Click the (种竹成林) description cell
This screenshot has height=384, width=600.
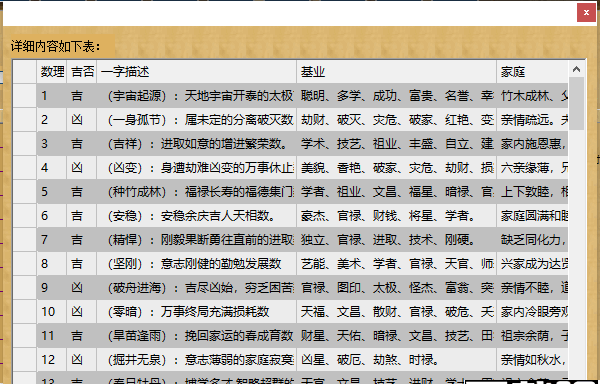click(x=197, y=192)
